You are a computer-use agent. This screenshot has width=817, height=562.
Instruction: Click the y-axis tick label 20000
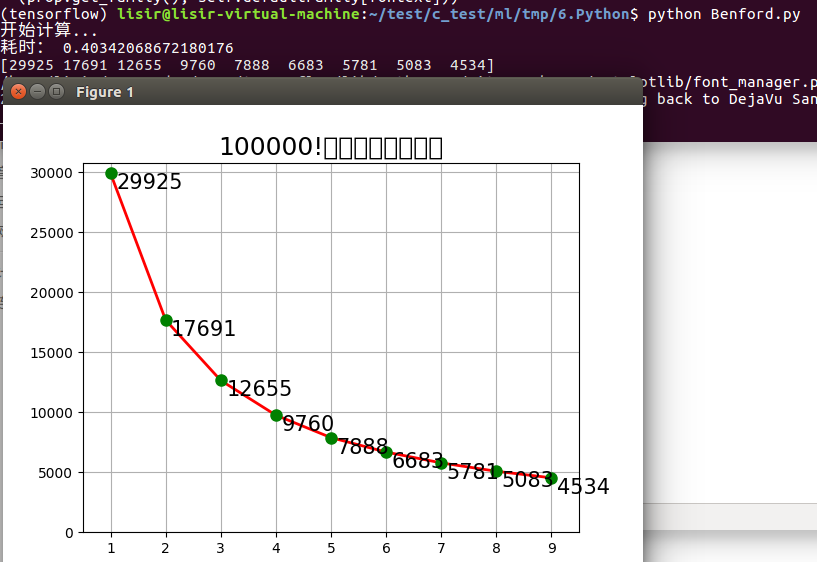[52, 293]
